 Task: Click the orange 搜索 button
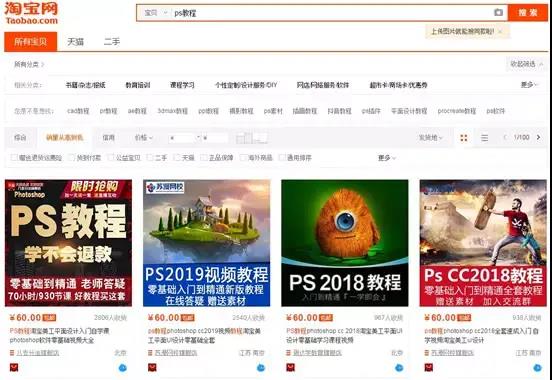coord(528,13)
